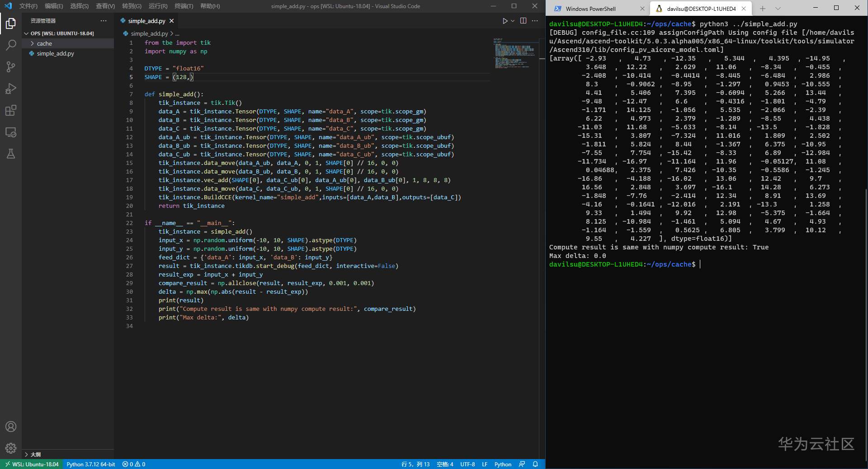Click the Accounts icon
The image size is (868, 469).
click(11, 427)
